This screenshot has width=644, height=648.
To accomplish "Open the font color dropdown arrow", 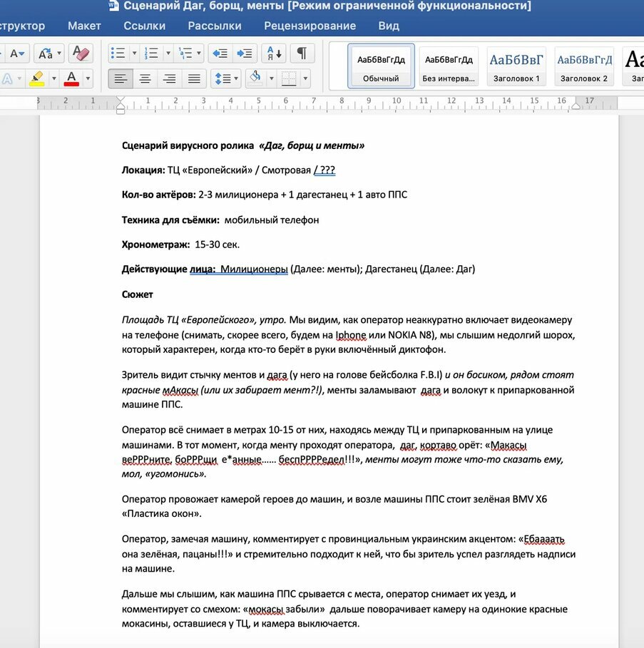I will [x=88, y=78].
